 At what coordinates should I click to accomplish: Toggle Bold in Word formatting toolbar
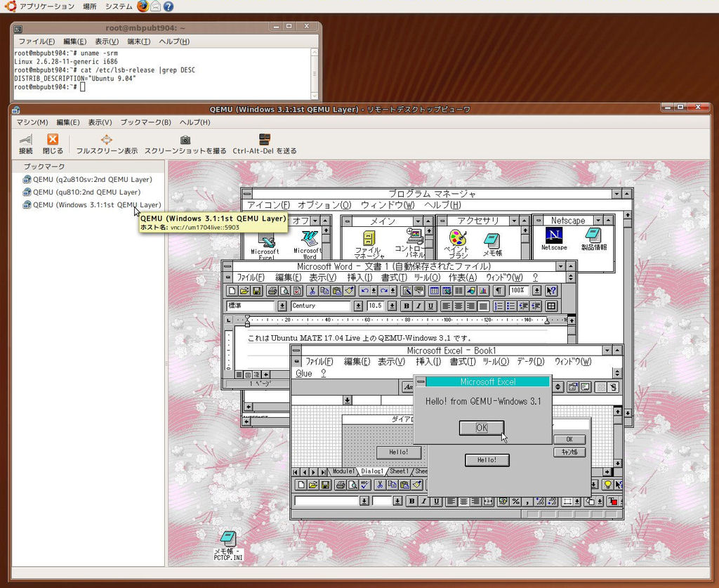[x=407, y=306]
